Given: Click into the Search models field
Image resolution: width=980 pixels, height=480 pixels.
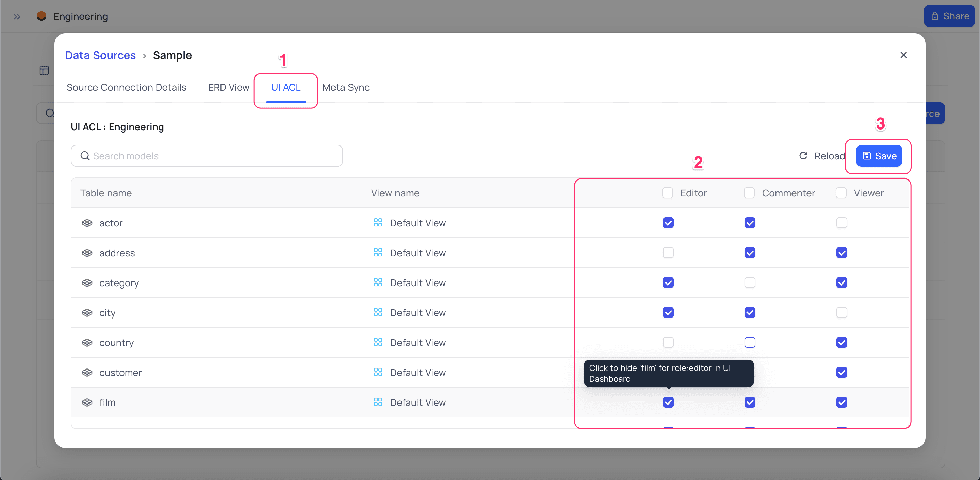Looking at the screenshot, I should pyautogui.click(x=207, y=156).
